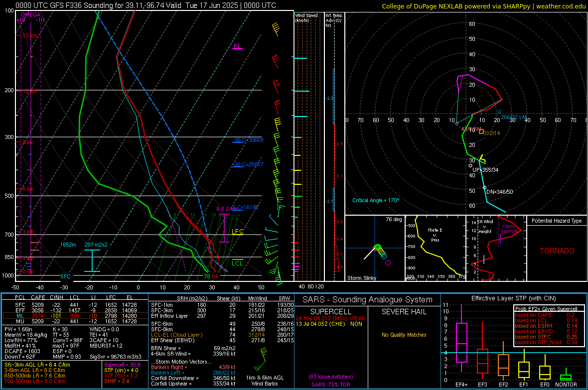Click the DN=346/50 Corfidi marker
Screen dimensions: 588x390
click(484, 187)
